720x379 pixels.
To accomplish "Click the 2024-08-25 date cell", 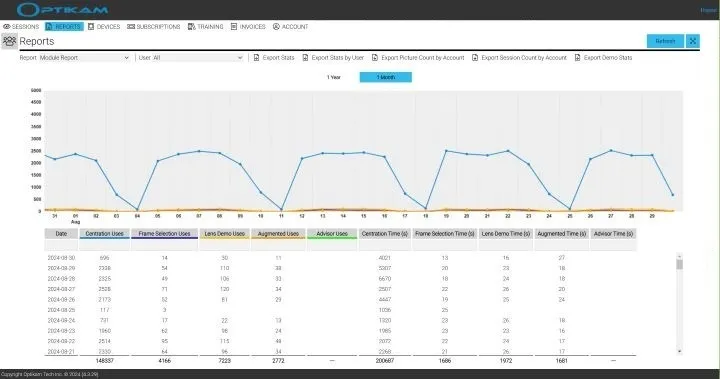I will point(61,310).
